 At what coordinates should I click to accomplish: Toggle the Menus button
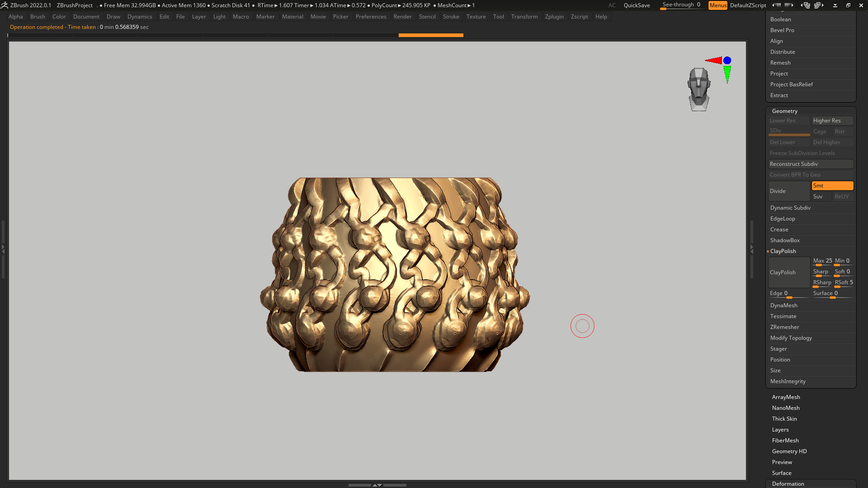point(718,5)
